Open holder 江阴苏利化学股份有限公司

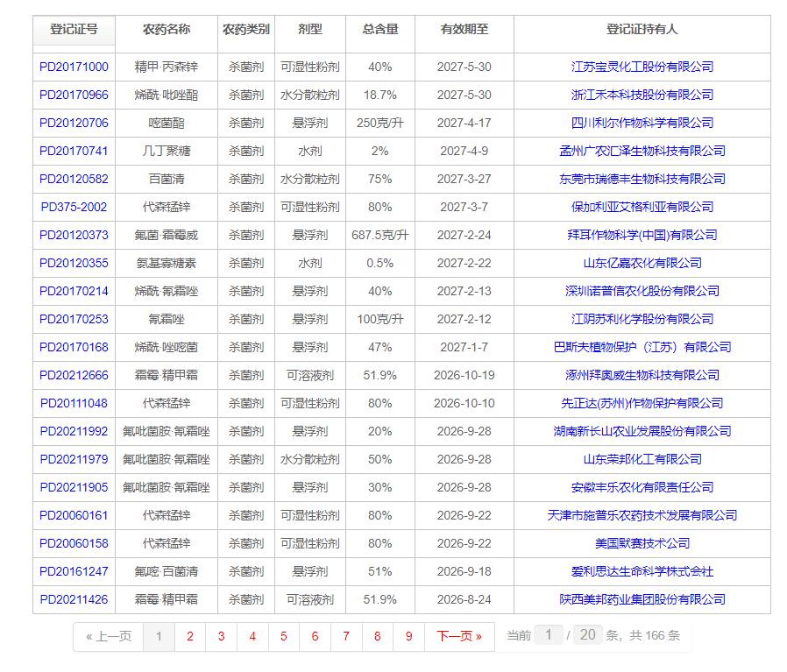click(x=642, y=320)
